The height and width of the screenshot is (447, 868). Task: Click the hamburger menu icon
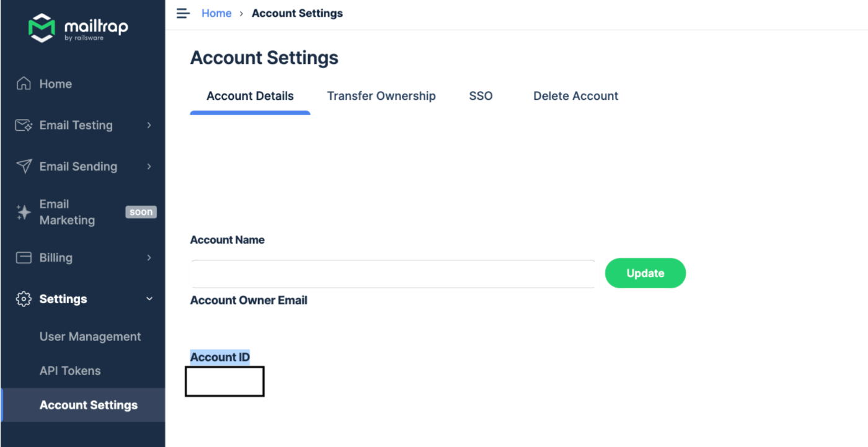click(x=183, y=14)
